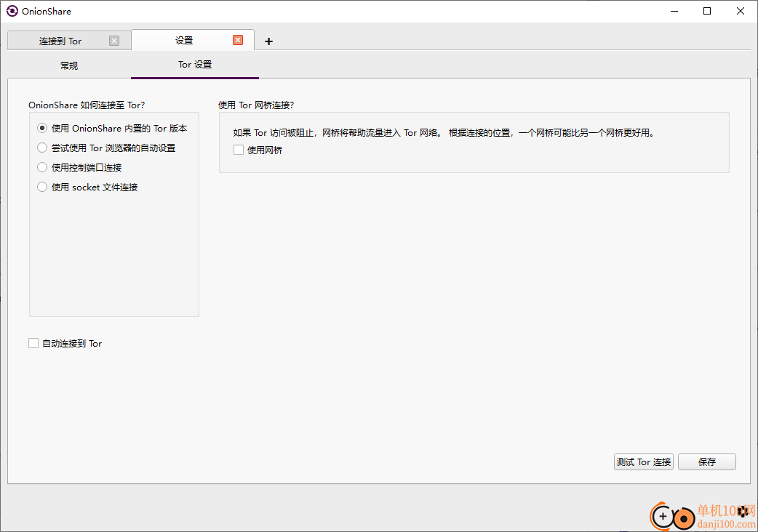Viewport: 758px width, 532px height.
Task: Open a new tab with plus icon
Action: point(268,41)
